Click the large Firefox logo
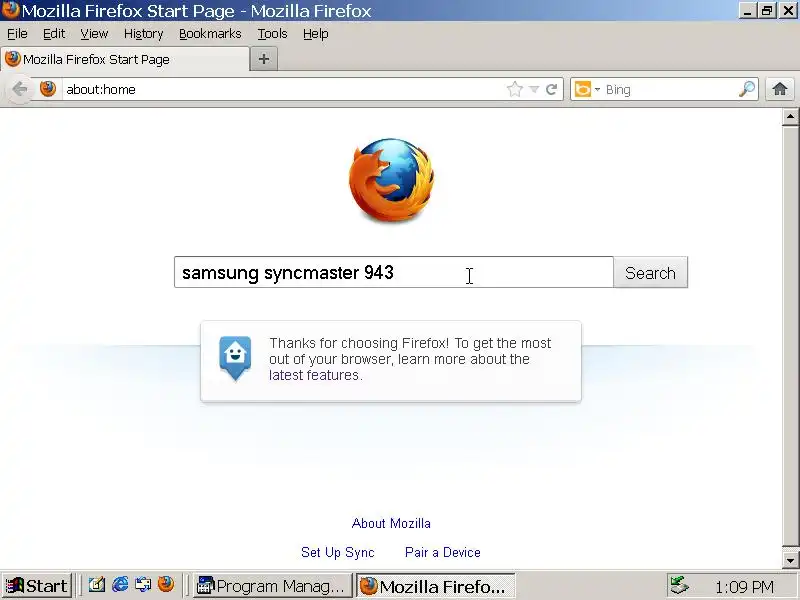 [391, 180]
